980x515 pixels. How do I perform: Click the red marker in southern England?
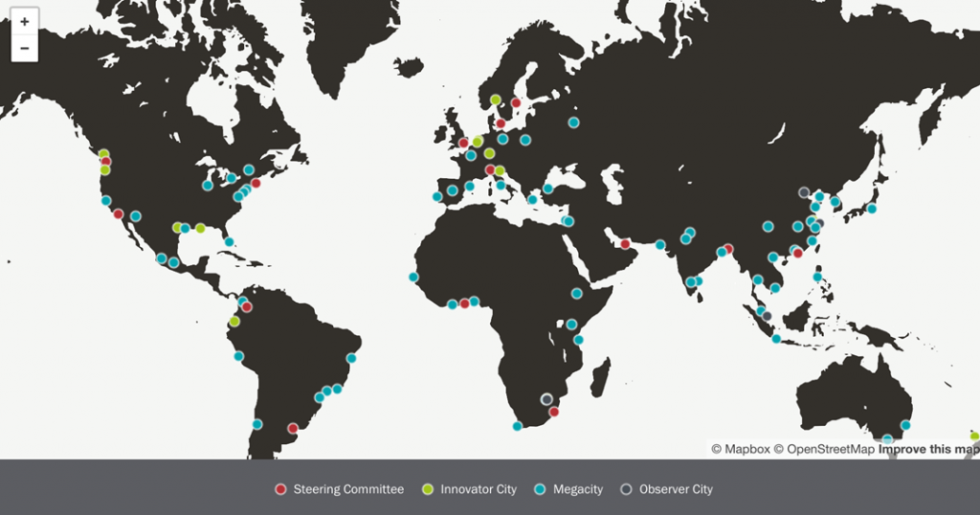464,143
